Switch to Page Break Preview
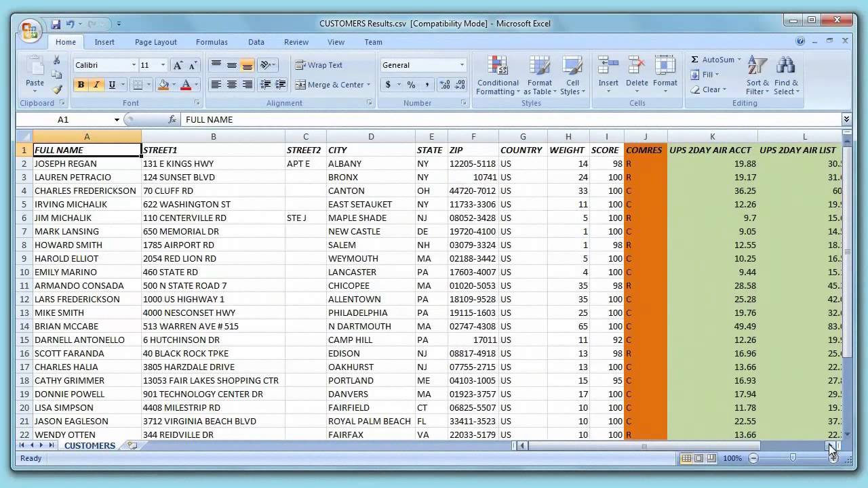Image resolution: width=868 pixels, height=488 pixels. point(711,458)
